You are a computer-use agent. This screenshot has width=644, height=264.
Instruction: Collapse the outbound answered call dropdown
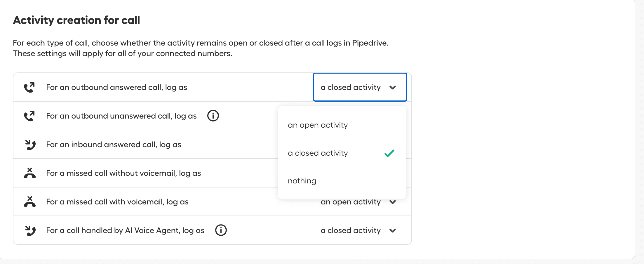click(360, 87)
